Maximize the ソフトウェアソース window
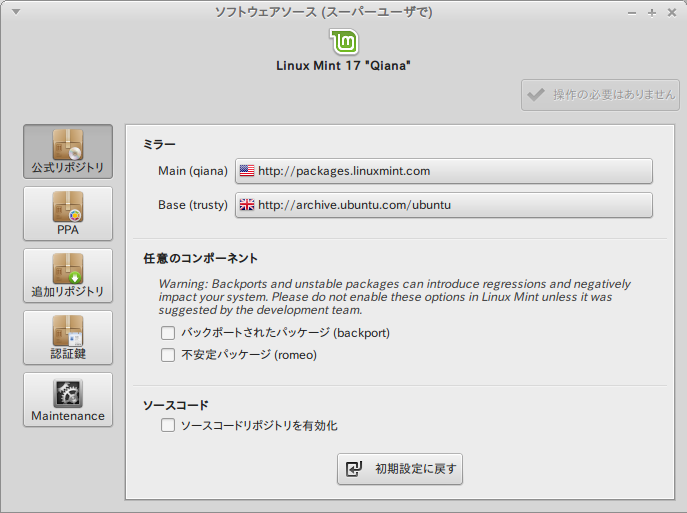Viewport: 687px width, 513px height. tap(652, 13)
